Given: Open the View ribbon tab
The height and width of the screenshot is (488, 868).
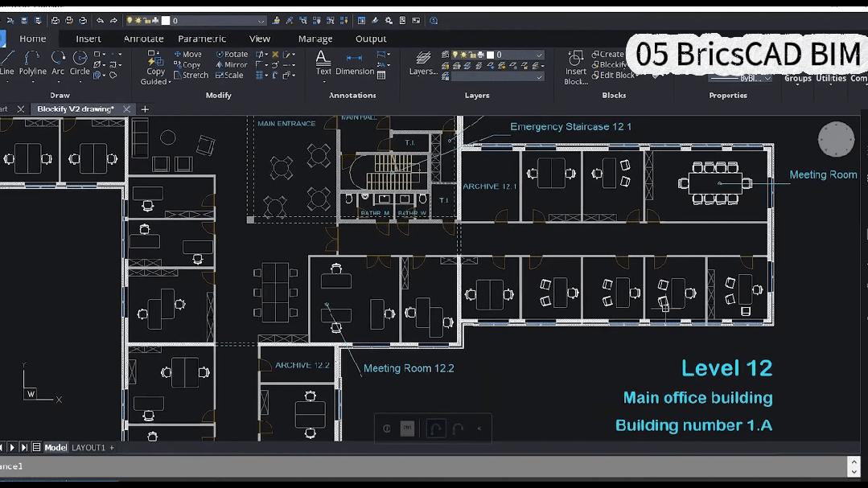Looking at the screenshot, I should 260,39.
